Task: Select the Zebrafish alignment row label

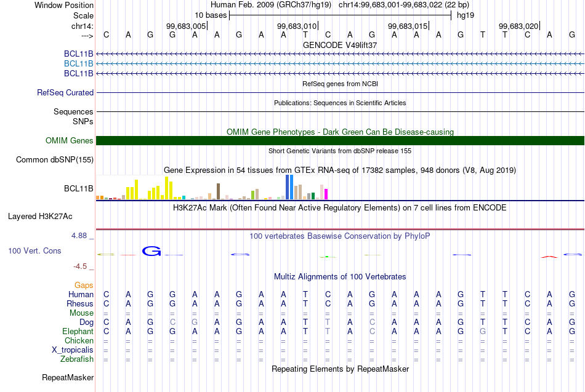Action: (77, 359)
